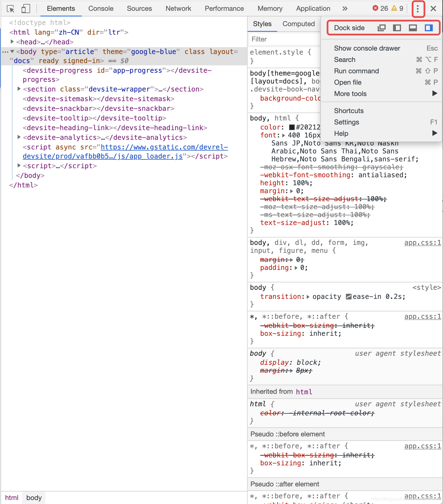
Task: Click the height: 100% declaration
Action: tap(286, 183)
